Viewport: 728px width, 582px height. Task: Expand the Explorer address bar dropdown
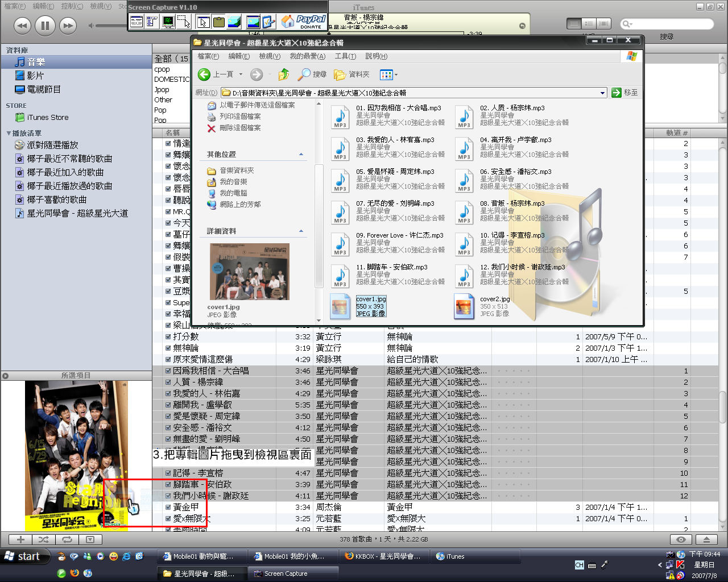[603, 93]
